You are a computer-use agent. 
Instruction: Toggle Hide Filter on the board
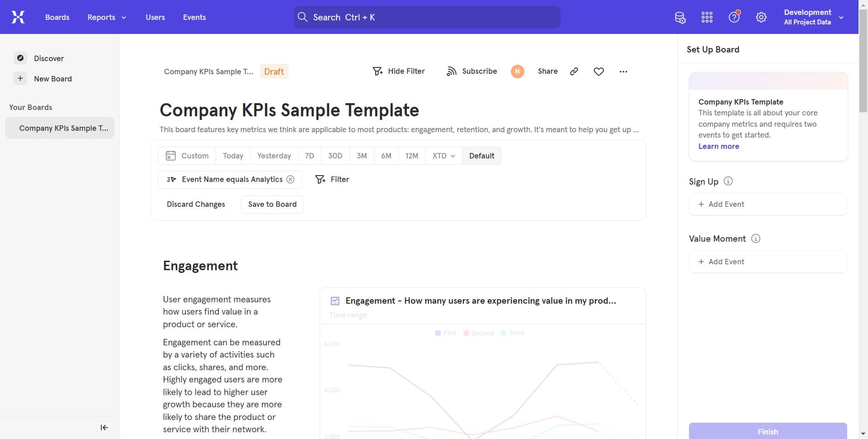(x=399, y=72)
